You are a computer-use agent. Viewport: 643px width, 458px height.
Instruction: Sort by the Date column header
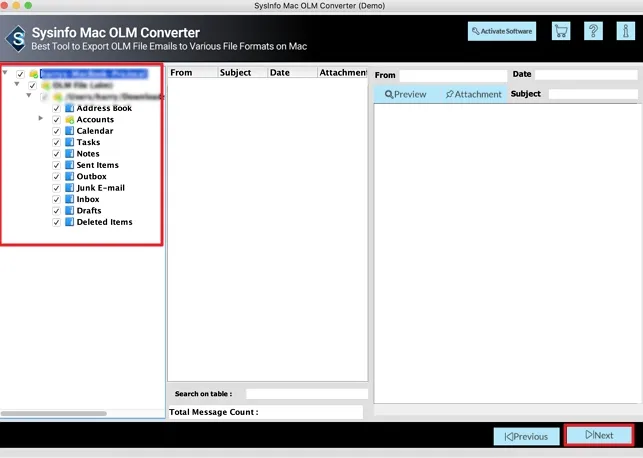click(292, 73)
